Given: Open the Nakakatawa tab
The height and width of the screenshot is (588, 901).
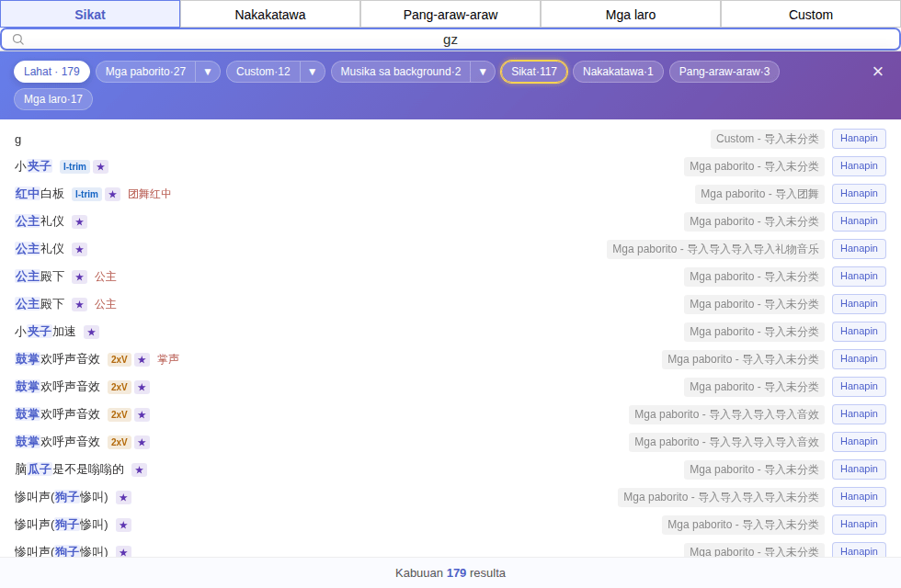Looking at the screenshot, I should tap(270, 15).
